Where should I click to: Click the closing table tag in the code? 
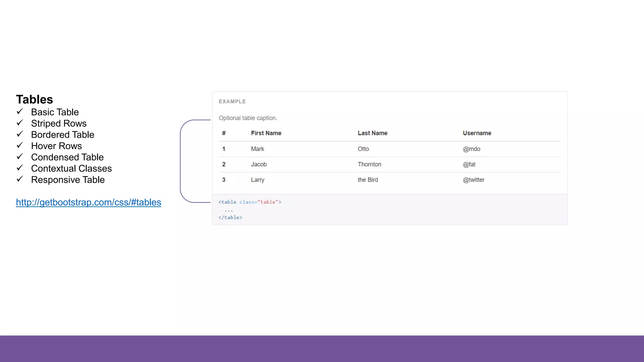pos(230,217)
